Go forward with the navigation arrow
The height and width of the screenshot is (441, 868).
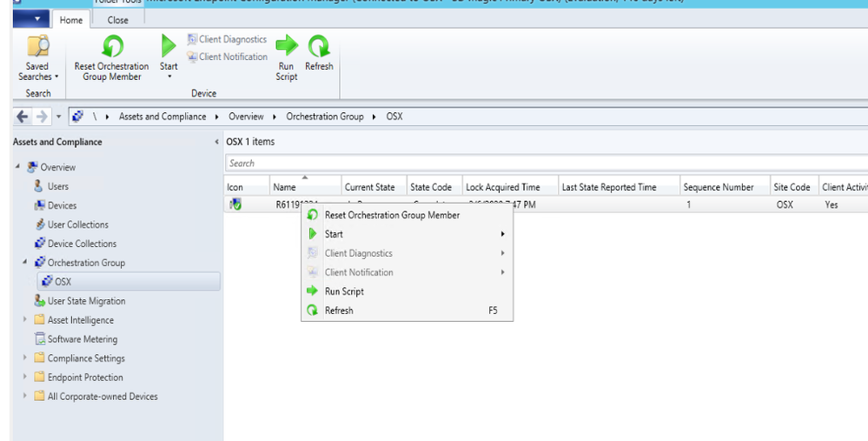pyautogui.click(x=42, y=117)
